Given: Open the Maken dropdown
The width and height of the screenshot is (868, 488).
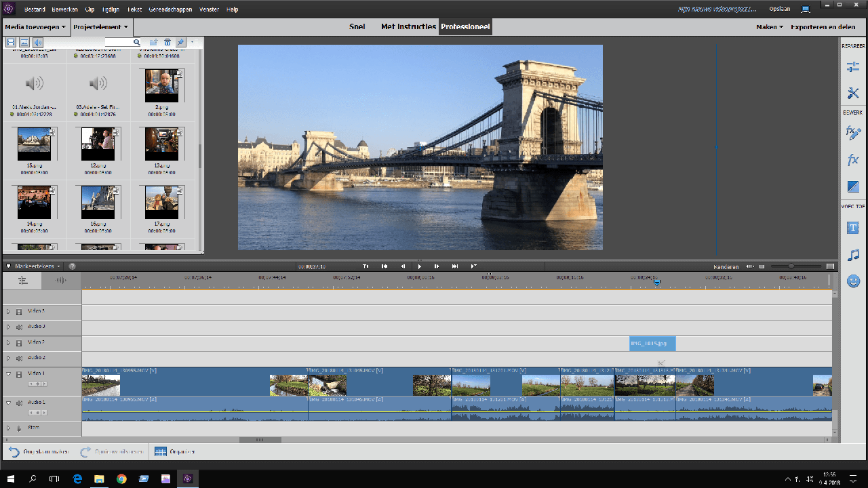Looking at the screenshot, I should (770, 27).
